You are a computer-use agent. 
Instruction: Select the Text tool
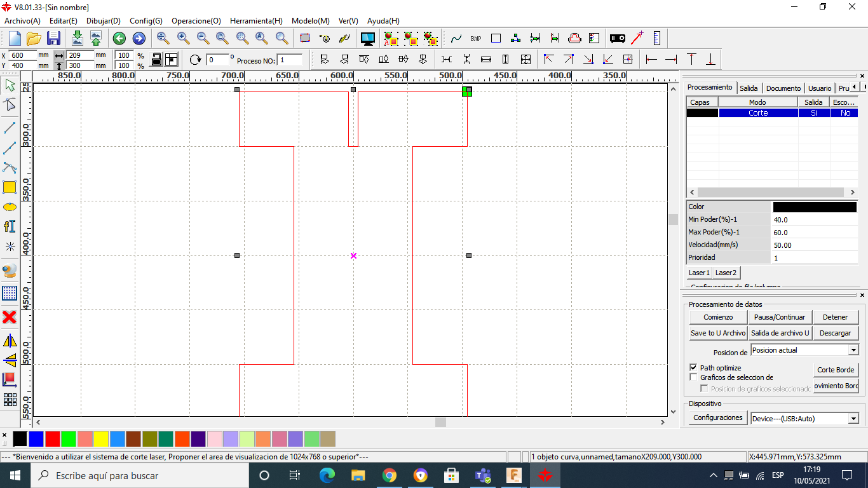click(10, 226)
